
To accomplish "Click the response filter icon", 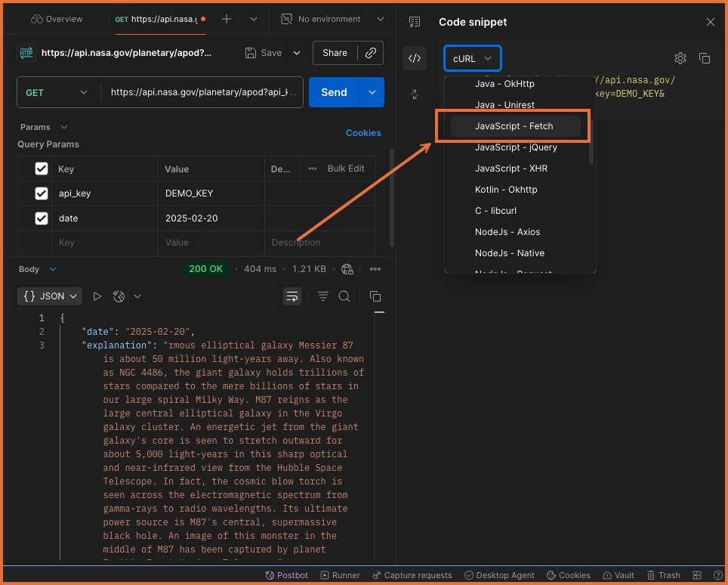I will (322, 296).
